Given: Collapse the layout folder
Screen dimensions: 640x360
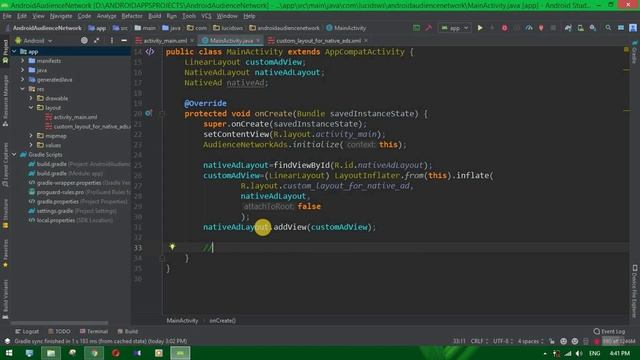Looking at the screenshot, I should click(31, 107).
